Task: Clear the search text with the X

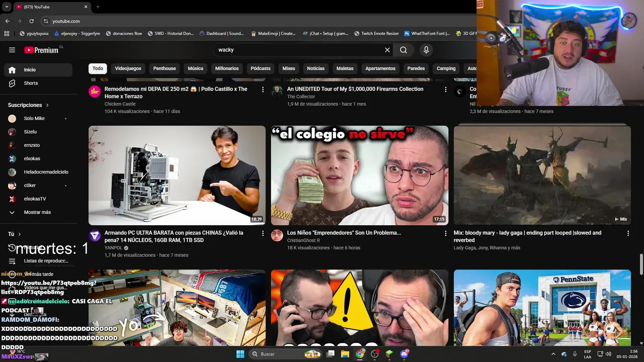Action: coord(387,50)
